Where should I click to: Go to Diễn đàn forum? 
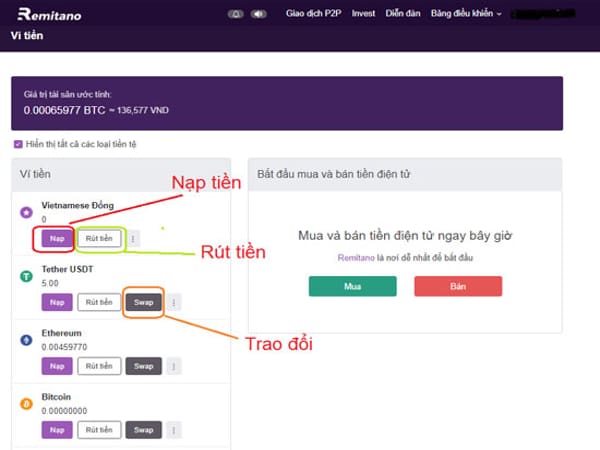coord(403,13)
